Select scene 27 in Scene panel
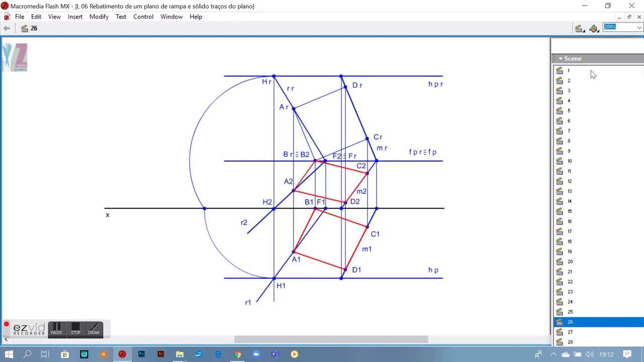This screenshot has height=362, width=644. (599, 332)
